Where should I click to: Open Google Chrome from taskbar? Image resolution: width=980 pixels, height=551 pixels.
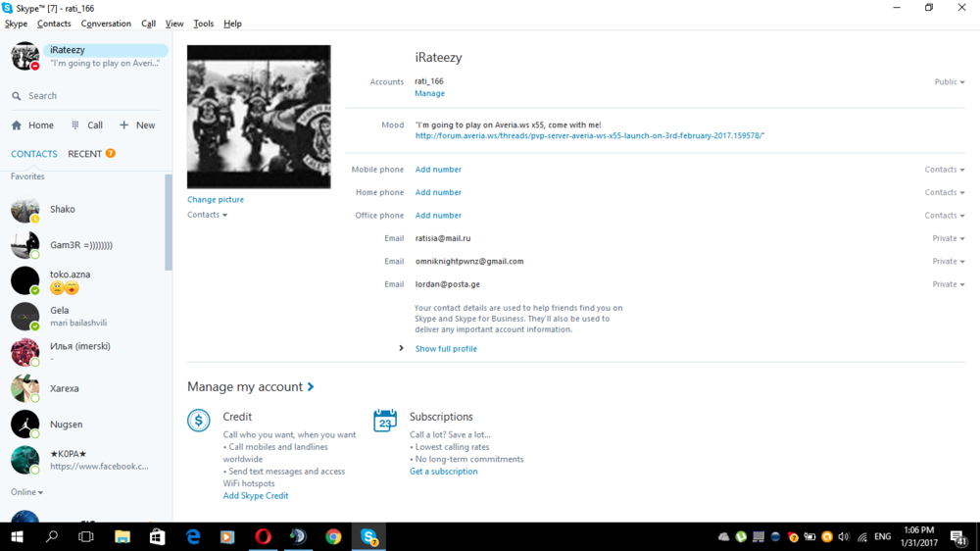click(333, 536)
